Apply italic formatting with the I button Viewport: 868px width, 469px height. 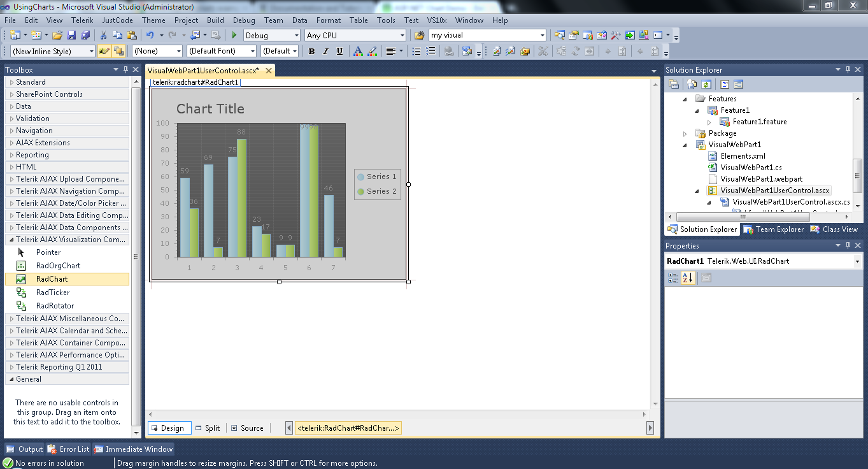[325, 52]
